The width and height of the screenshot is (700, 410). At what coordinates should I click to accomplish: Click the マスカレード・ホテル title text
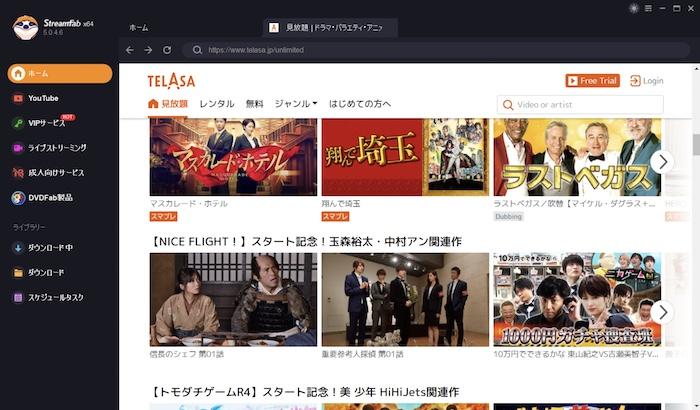click(x=188, y=204)
